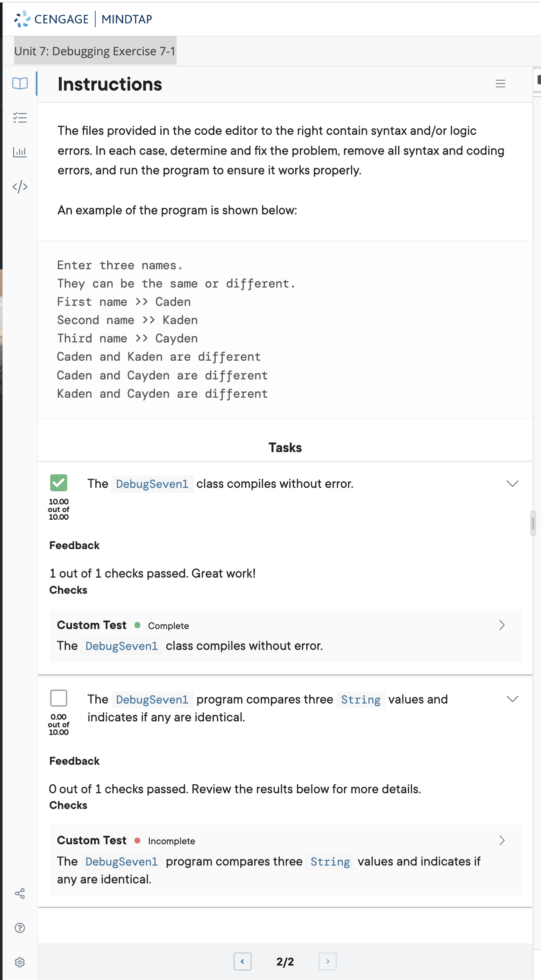
Task: Open the code editor brackets icon
Action: pos(20,186)
